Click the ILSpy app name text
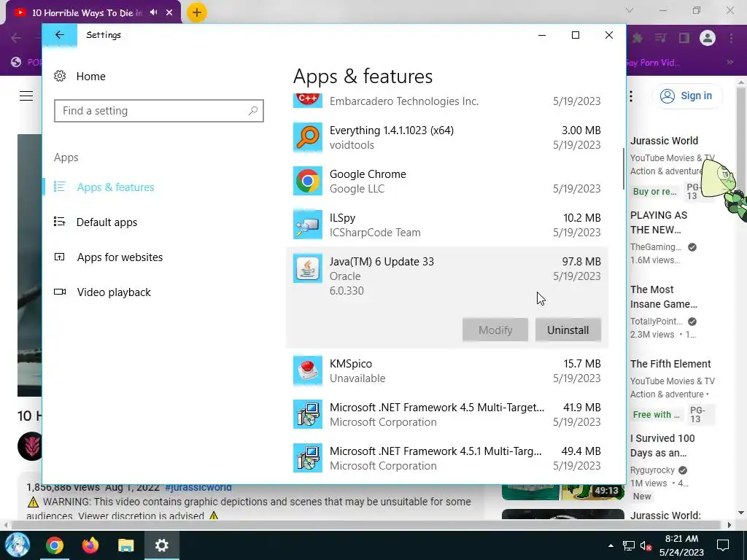The width and height of the screenshot is (747, 560). (x=343, y=218)
